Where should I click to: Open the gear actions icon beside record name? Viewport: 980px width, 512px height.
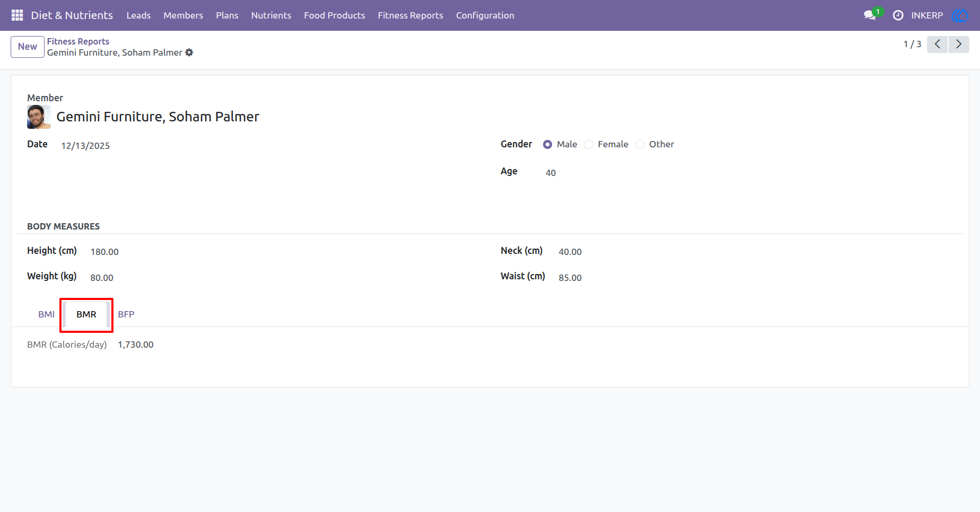(x=189, y=52)
